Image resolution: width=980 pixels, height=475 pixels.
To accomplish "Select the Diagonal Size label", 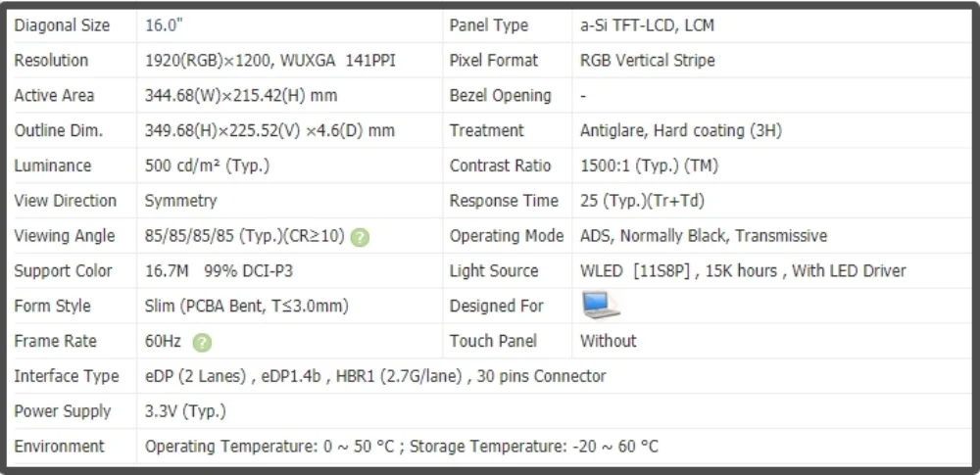I will coord(62,25).
